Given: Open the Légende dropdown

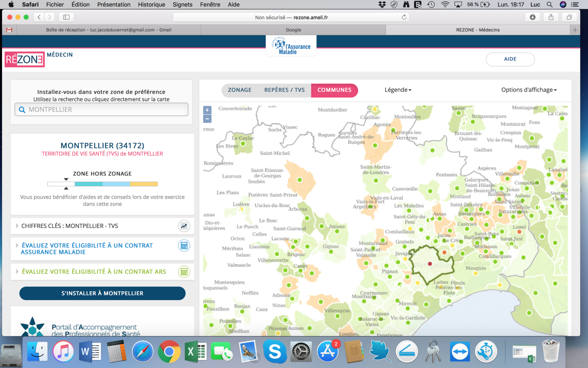Looking at the screenshot, I should (398, 90).
